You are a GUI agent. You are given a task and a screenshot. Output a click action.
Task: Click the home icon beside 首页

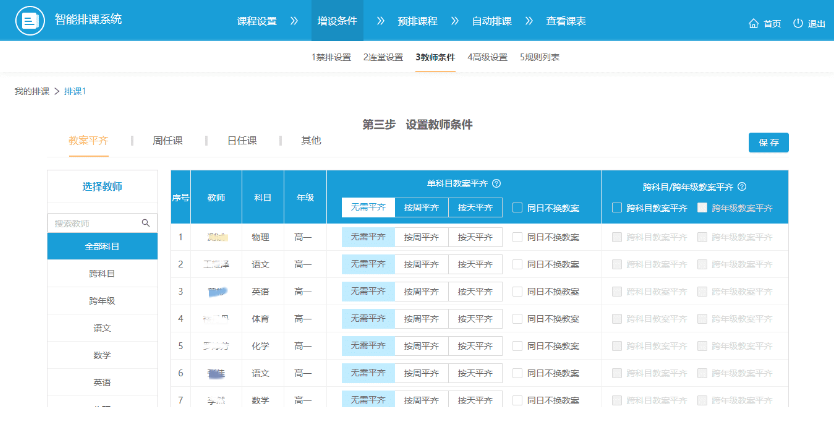pos(753,23)
